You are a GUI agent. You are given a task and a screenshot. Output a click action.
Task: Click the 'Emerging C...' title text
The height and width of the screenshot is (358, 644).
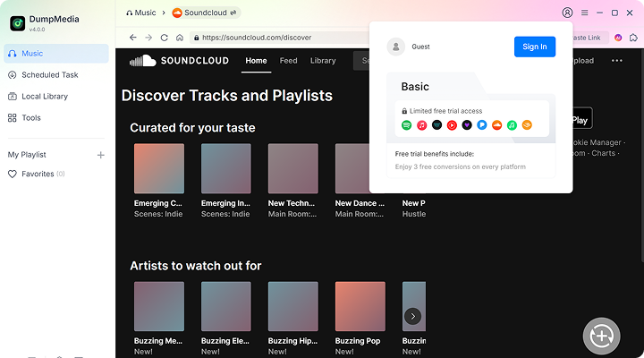pos(157,203)
